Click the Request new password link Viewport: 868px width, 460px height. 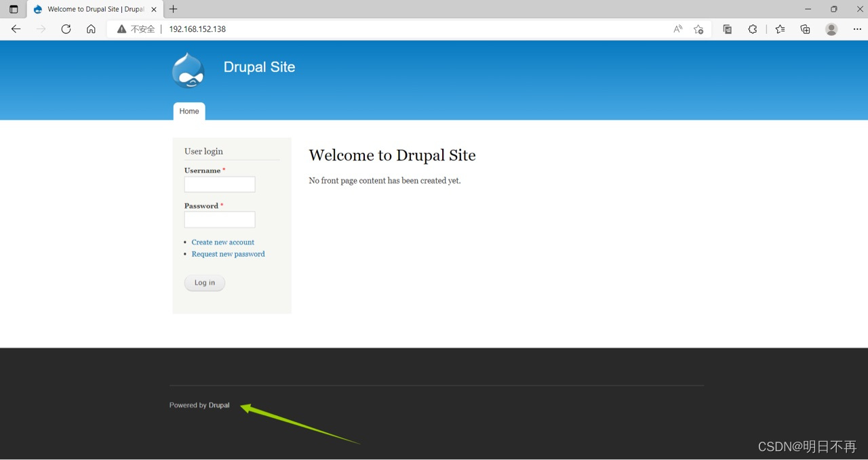228,254
